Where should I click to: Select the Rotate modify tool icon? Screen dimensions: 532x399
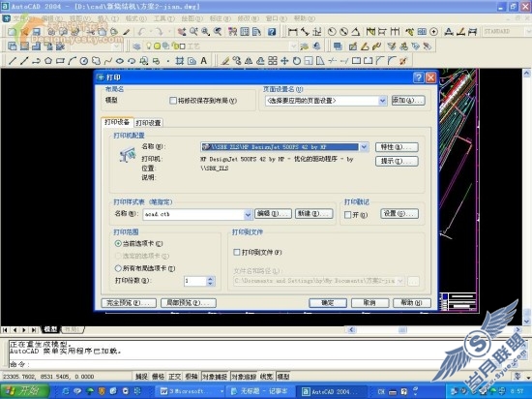tap(297, 61)
